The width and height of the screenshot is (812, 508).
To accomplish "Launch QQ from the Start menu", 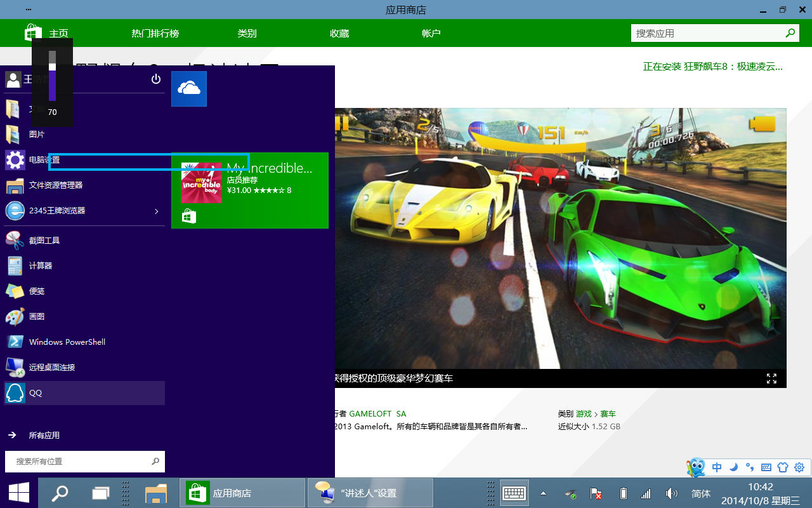I will click(x=85, y=393).
